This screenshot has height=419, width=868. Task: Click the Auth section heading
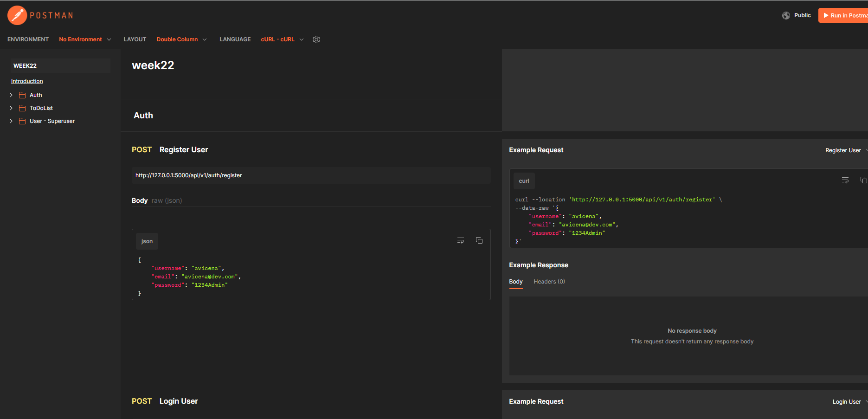coord(143,116)
